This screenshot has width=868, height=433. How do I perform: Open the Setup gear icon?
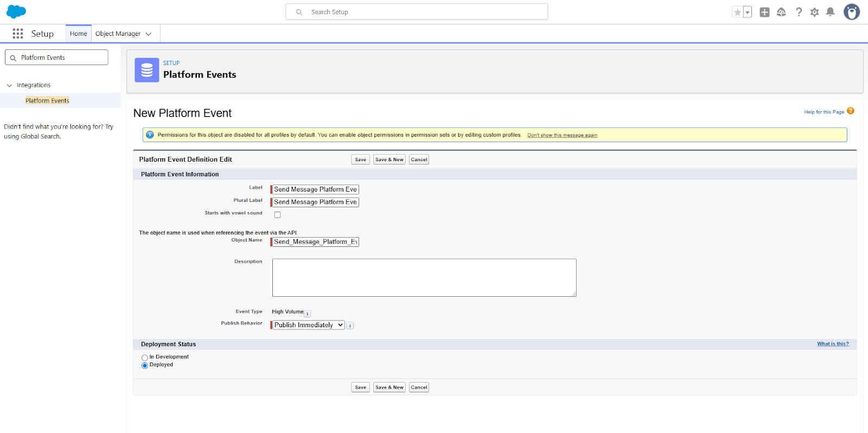click(814, 12)
